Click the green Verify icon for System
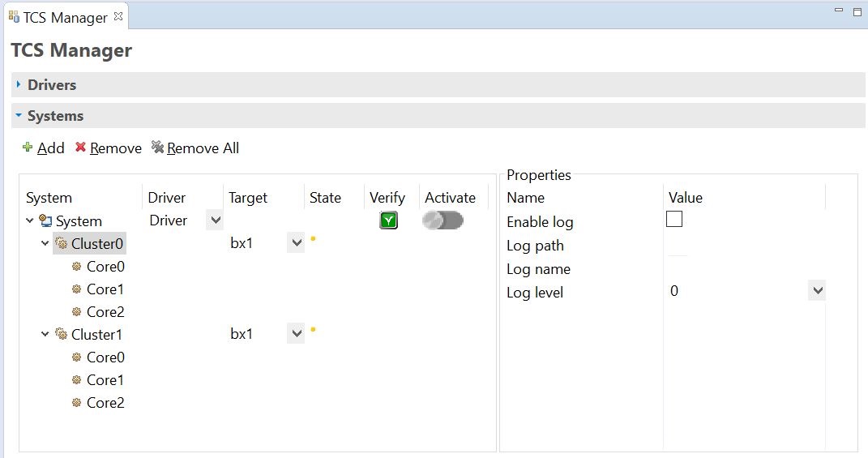Screen dimensions: 868x458 tap(388, 220)
